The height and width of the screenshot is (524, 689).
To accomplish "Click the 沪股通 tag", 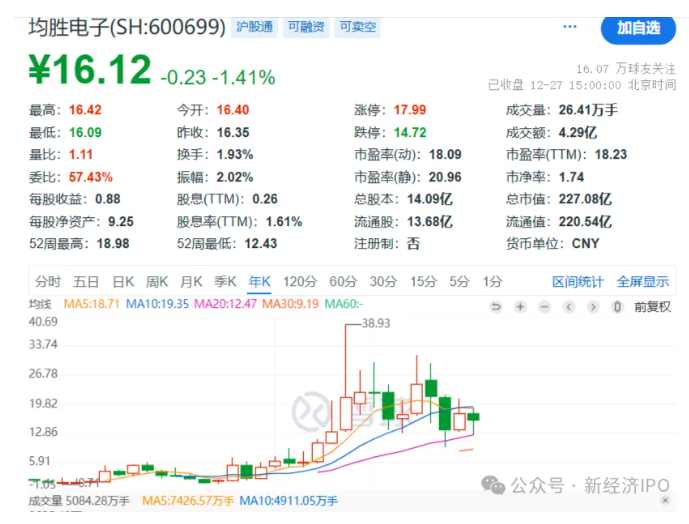I will (254, 27).
